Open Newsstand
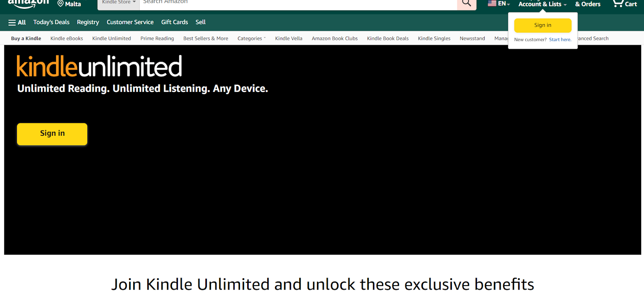 pyautogui.click(x=472, y=39)
